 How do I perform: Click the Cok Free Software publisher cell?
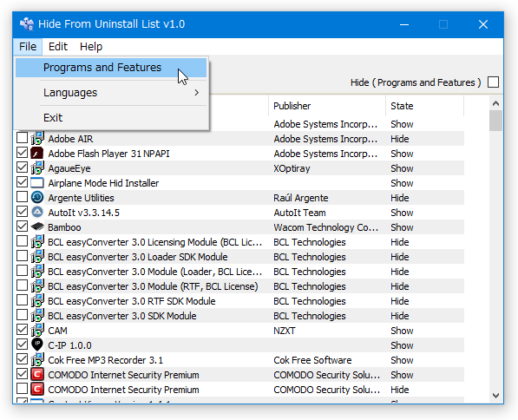pos(312,360)
